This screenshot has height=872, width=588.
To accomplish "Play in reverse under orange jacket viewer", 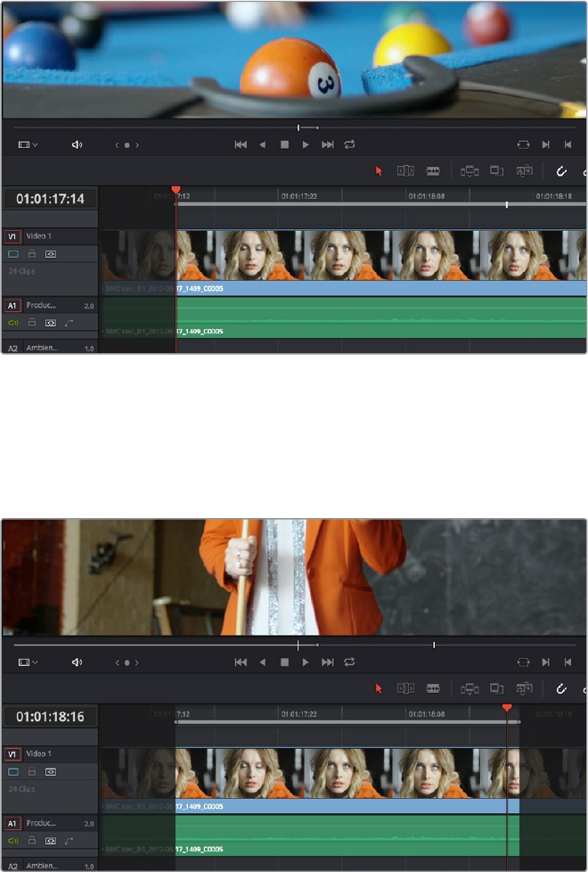I will [x=262, y=662].
